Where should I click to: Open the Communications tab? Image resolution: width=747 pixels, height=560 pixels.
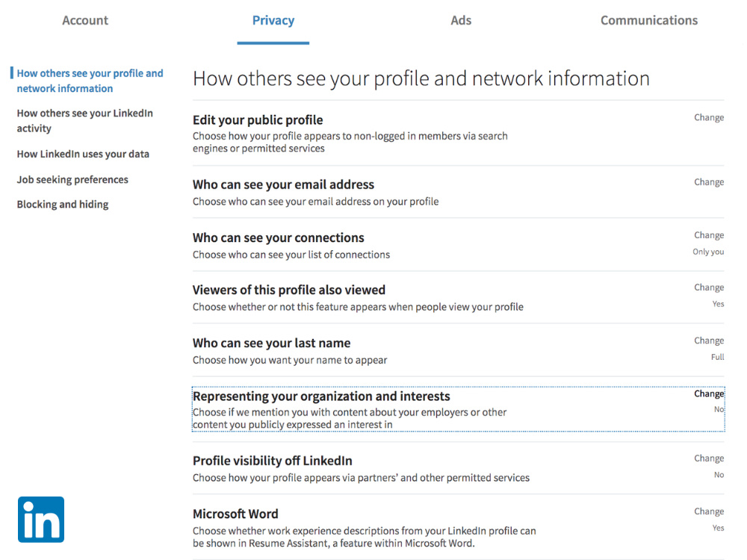pos(648,21)
